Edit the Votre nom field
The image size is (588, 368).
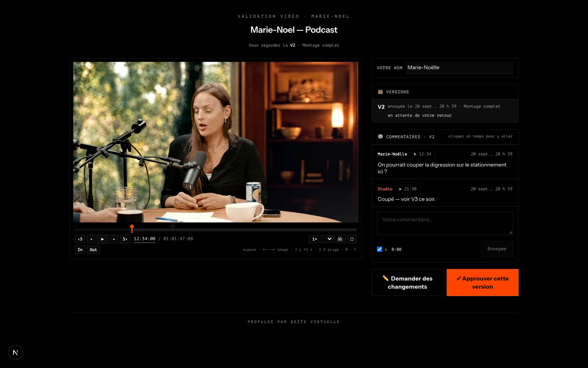[459, 68]
